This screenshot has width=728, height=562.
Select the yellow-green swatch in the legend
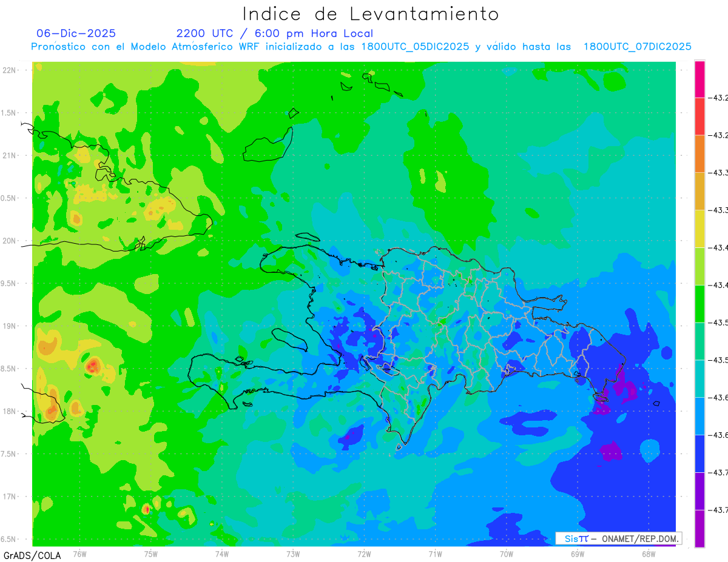pyautogui.click(x=699, y=266)
